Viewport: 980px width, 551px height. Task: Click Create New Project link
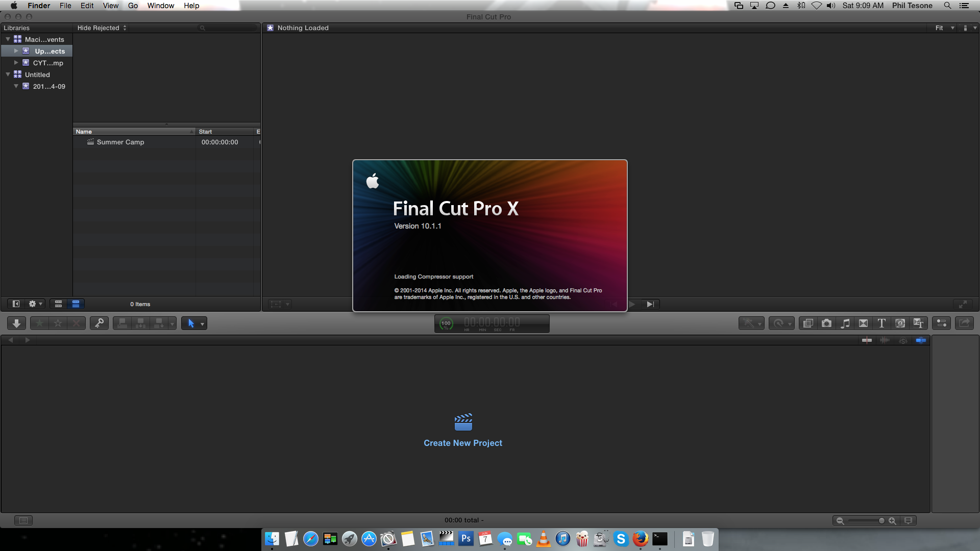tap(463, 443)
